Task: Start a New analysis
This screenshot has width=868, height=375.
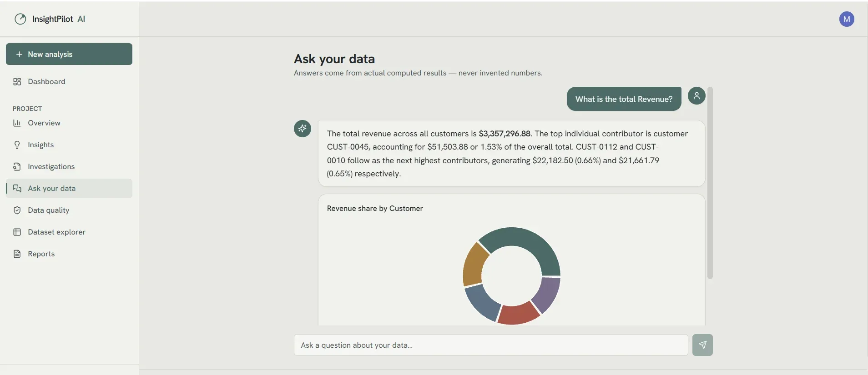Action: (x=69, y=54)
